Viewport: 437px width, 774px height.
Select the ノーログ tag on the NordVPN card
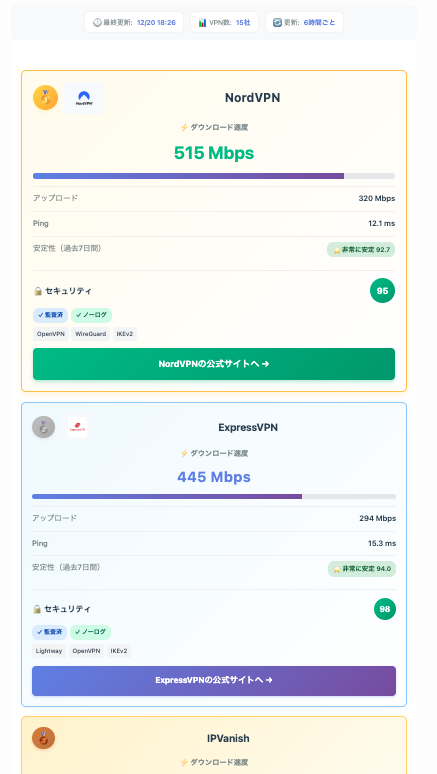(91, 315)
